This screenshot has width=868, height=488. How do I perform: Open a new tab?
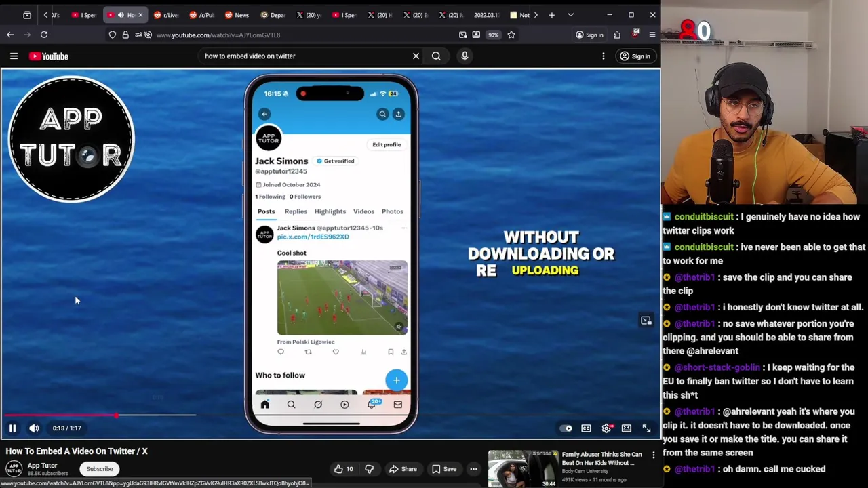pos(552,15)
